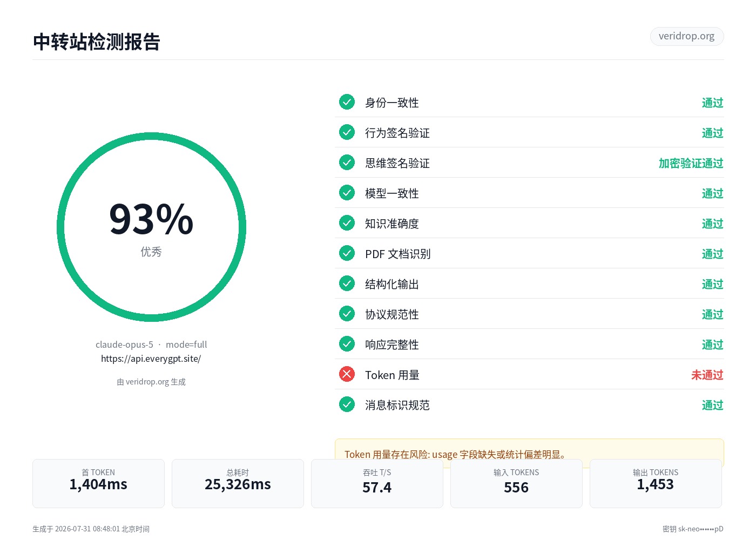Open the https://api.everygpt.site/ URL link
The width and height of the screenshot is (756, 540).
click(x=151, y=359)
